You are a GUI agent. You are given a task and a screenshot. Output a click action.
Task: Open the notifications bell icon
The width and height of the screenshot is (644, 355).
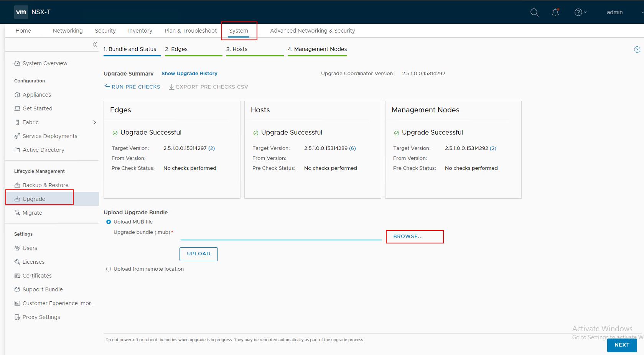coord(555,12)
